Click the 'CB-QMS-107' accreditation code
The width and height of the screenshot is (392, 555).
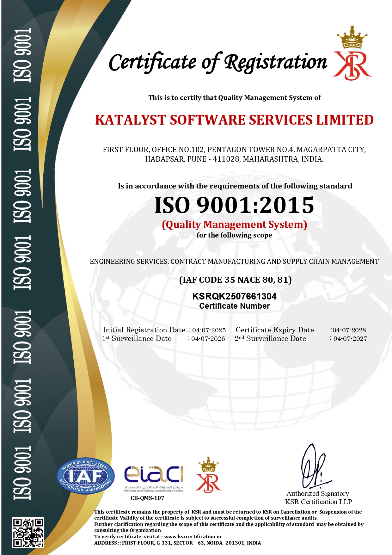coord(147,498)
